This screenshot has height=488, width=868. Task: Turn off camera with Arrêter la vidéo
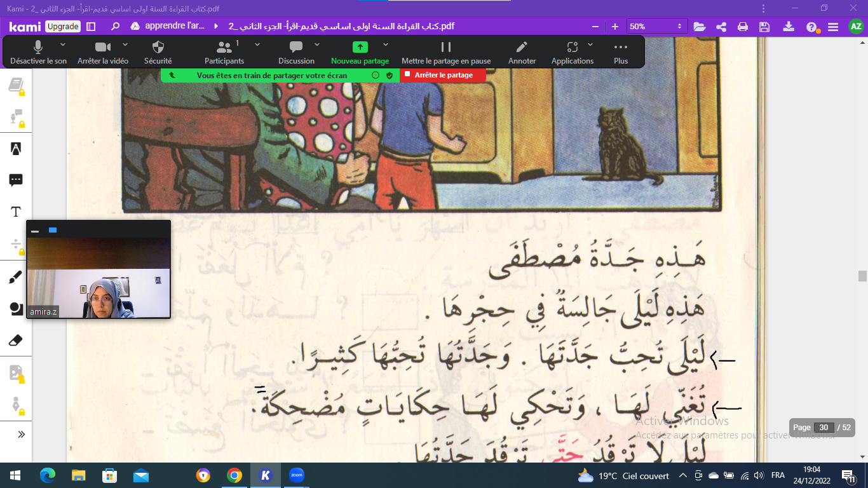pyautogui.click(x=102, y=48)
